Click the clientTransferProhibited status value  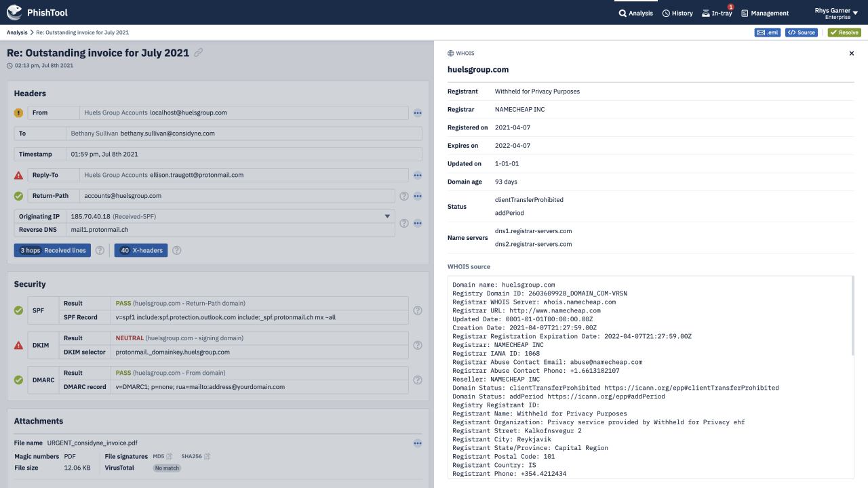pyautogui.click(x=529, y=200)
